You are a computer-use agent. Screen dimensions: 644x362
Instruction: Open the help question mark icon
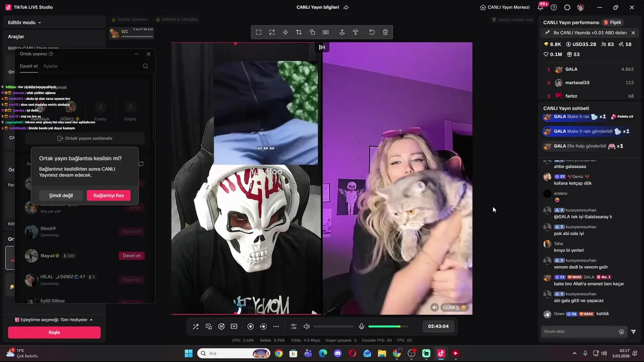(554, 8)
